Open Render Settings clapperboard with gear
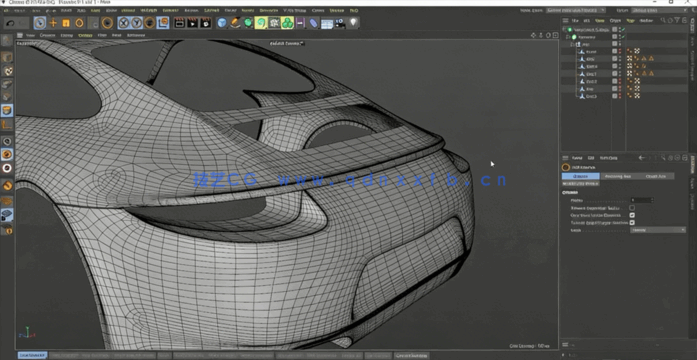The width and height of the screenshot is (697, 360). tap(205, 23)
